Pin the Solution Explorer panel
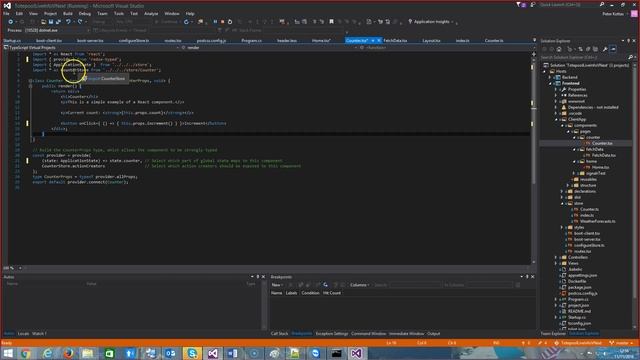640x360 pixels. click(628, 41)
